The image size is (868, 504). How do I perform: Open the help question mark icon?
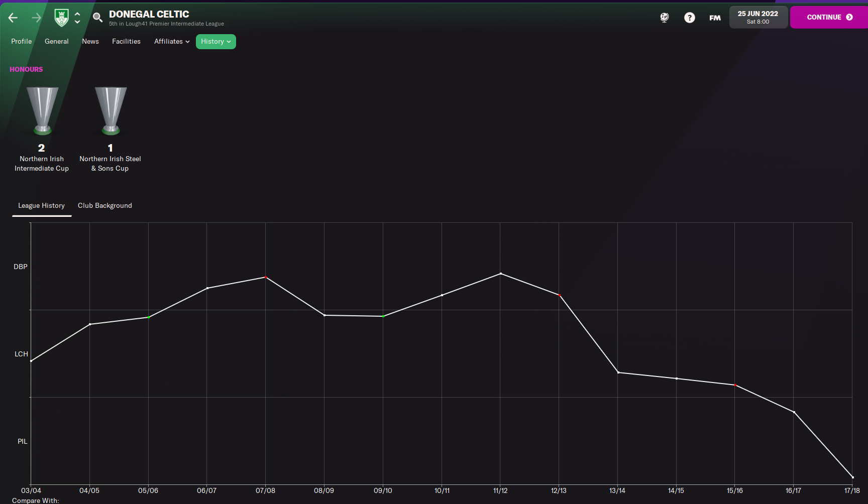pos(690,18)
